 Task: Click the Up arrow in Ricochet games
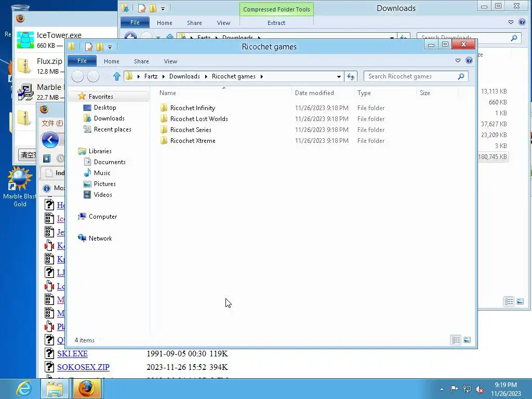[117, 76]
